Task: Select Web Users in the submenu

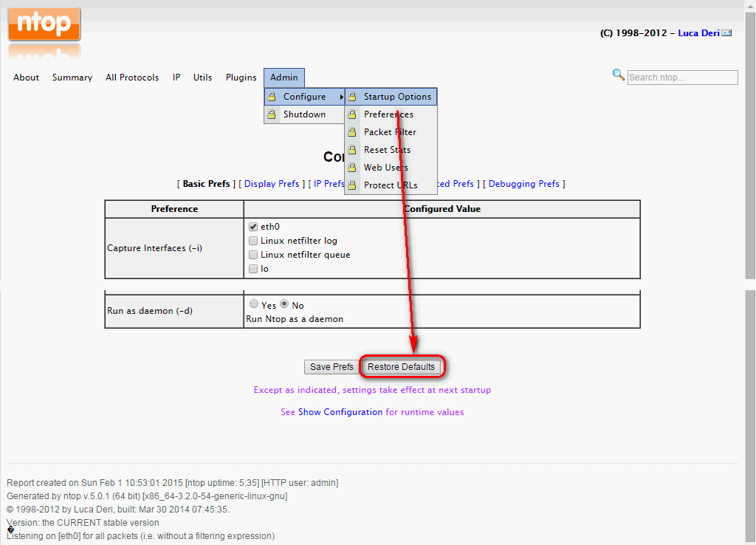Action: pos(391,168)
